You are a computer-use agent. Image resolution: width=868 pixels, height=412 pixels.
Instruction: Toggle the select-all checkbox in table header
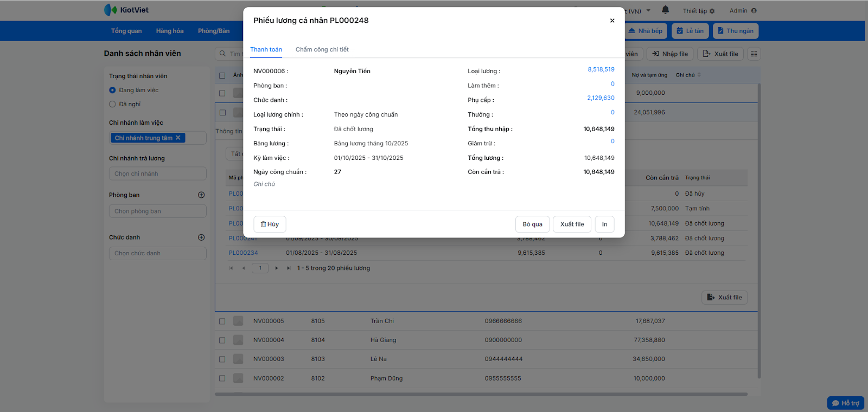(x=222, y=75)
